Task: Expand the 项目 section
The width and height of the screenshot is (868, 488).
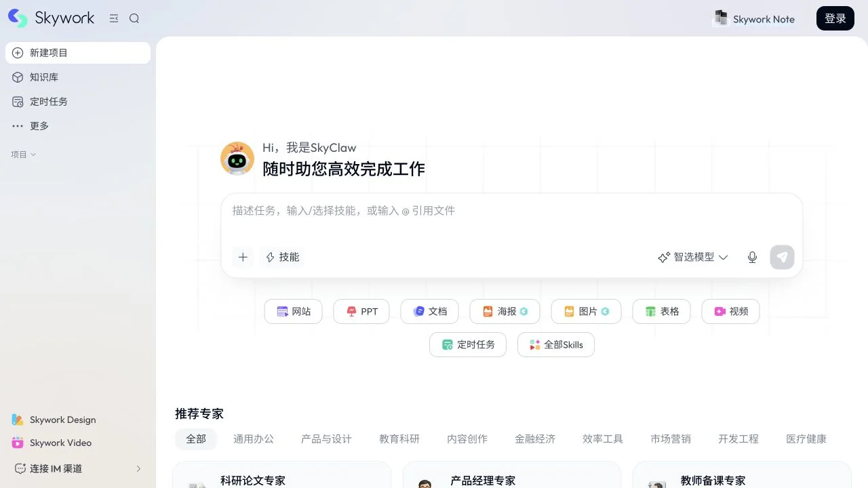Action: [24, 155]
